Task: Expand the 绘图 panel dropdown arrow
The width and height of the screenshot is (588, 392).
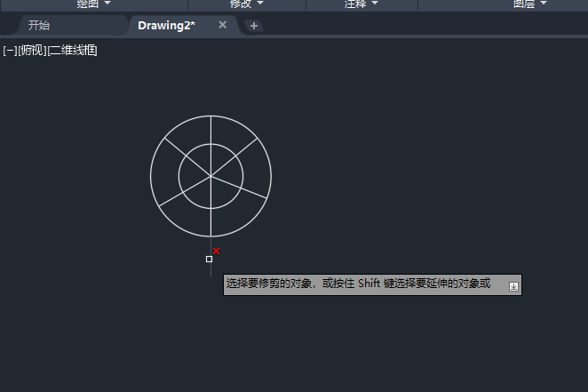Action: pos(107,3)
